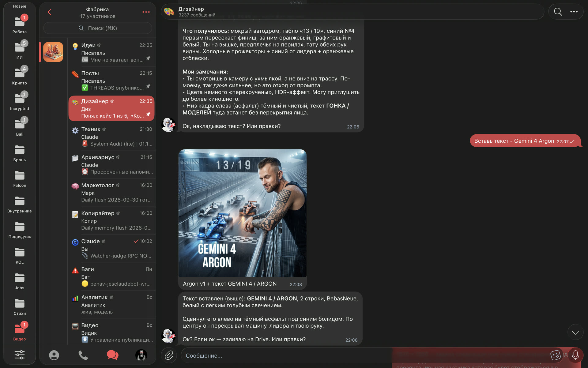Click the Сообщение message input field
The image size is (588, 368).
(x=364, y=355)
